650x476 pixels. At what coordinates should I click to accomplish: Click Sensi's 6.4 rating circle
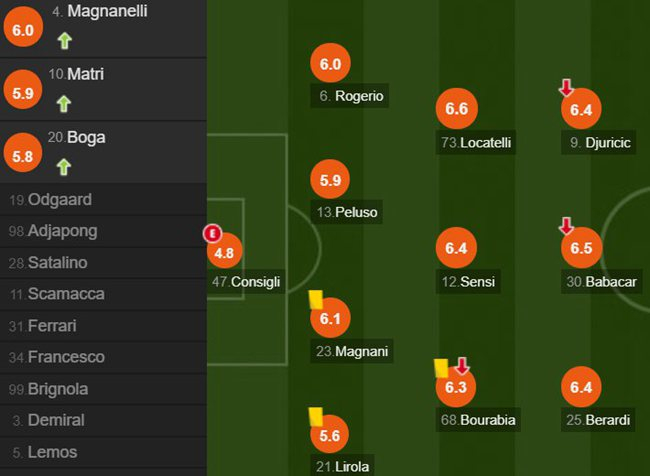point(456,247)
